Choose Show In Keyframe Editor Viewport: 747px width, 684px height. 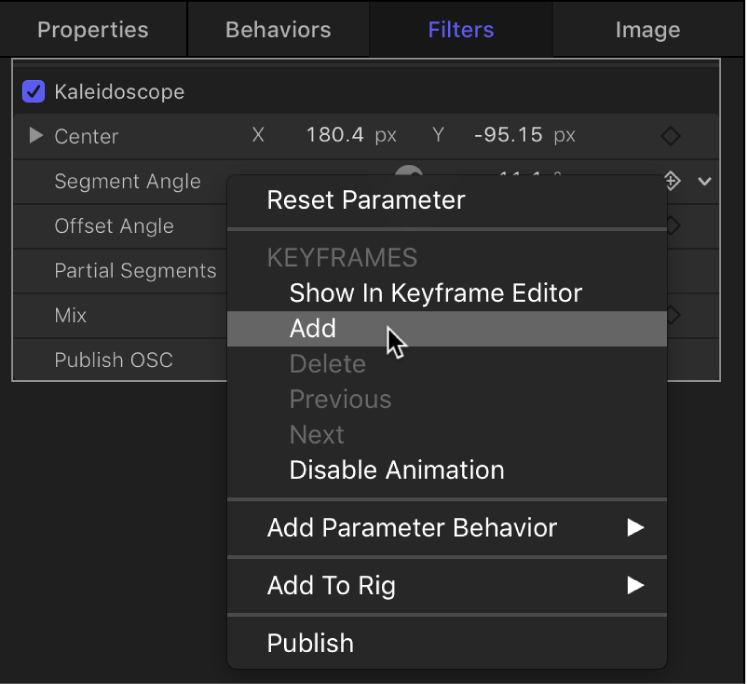435,293
